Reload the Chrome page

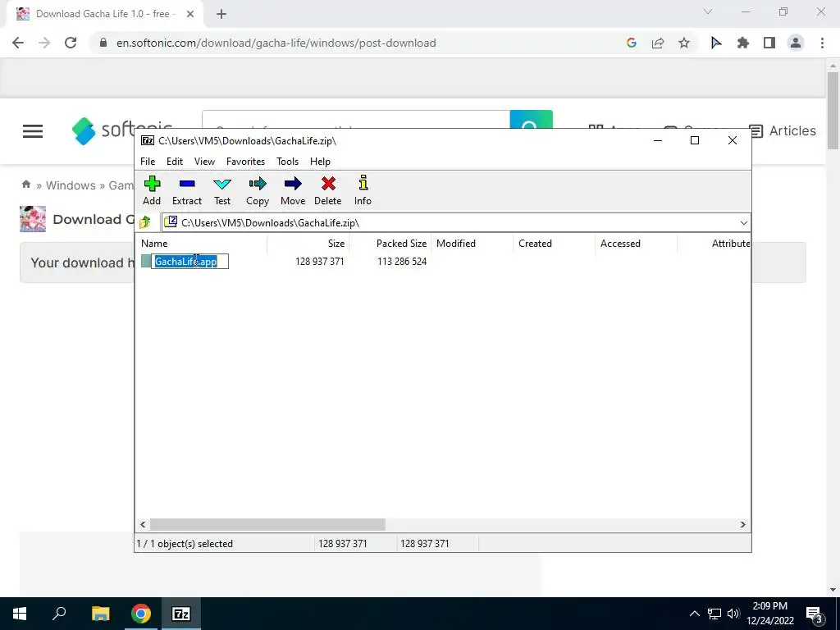click(71, 43)
